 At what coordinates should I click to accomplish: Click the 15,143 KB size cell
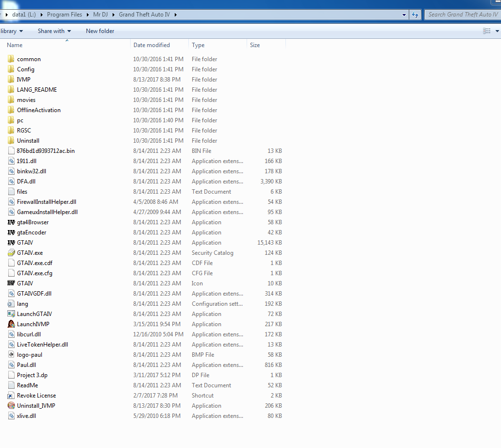(269, 243)
